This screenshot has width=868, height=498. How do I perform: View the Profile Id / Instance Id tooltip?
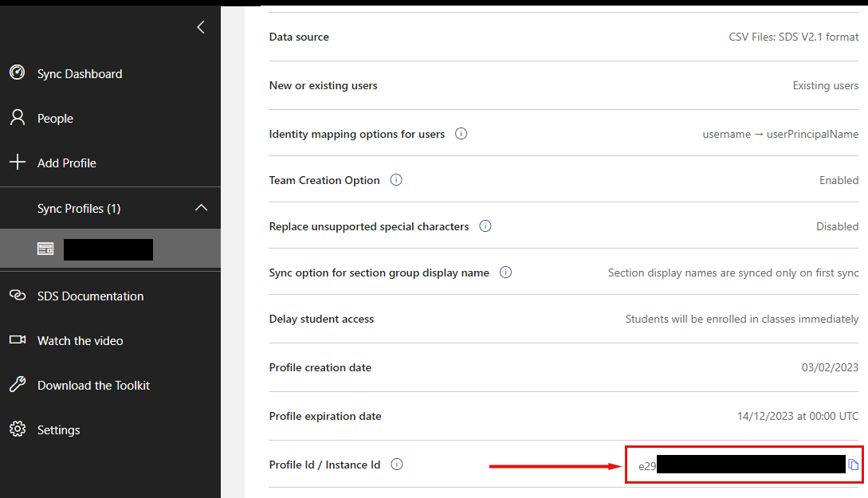point(396,465)
